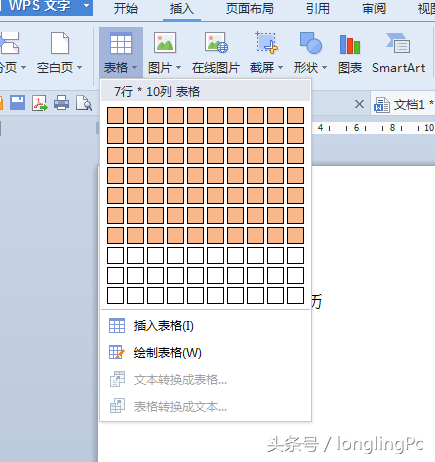Open the Table (表格) insert icon
The height and width of the screenshot is (462, 435).
click(x=121, y=43)
